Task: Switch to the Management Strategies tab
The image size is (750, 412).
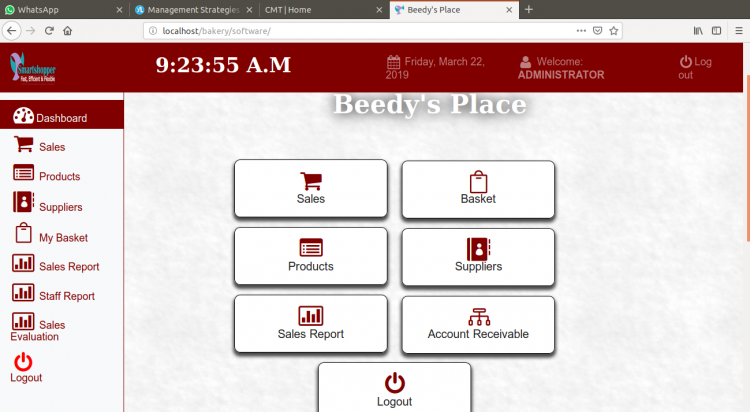Action: (x=193, y=10)
